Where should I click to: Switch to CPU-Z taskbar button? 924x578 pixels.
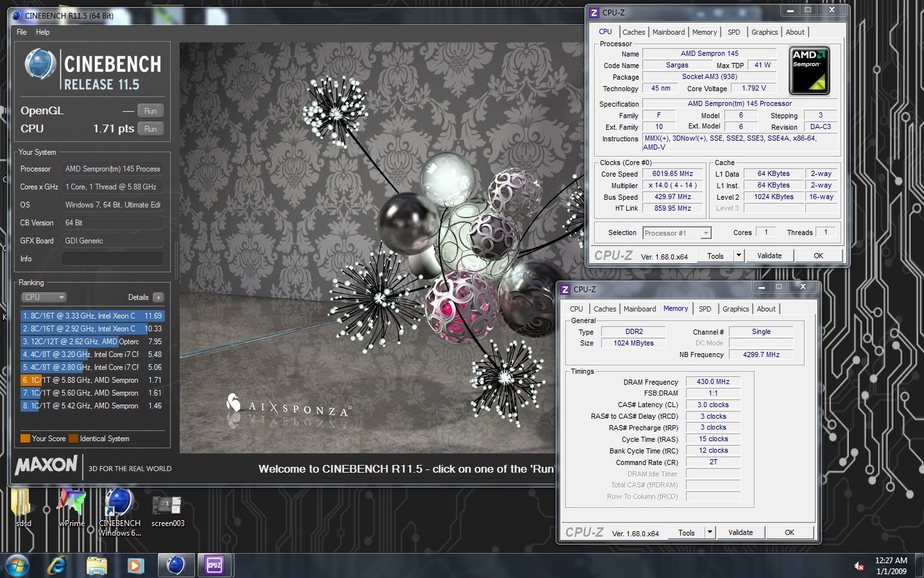tap(214, 565)
